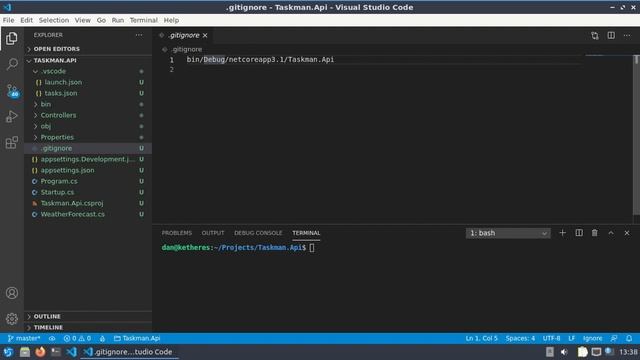Viewport: 640px width, 360px height.
Task: Click the feedback icon in status bar
Action: click(614, 338)
